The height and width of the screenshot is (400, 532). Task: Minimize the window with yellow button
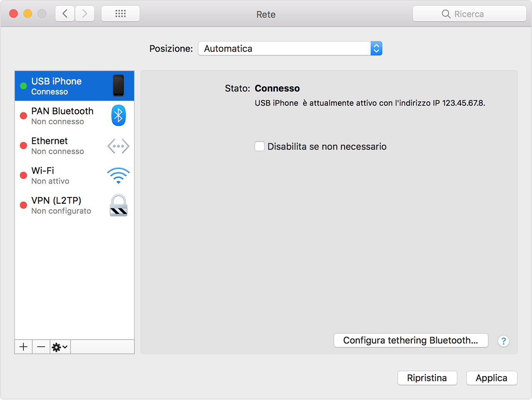point(27,14)
